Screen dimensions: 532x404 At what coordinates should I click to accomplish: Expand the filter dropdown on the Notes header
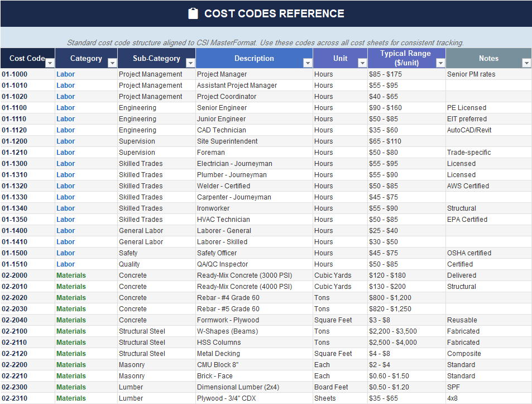point(525,62)
